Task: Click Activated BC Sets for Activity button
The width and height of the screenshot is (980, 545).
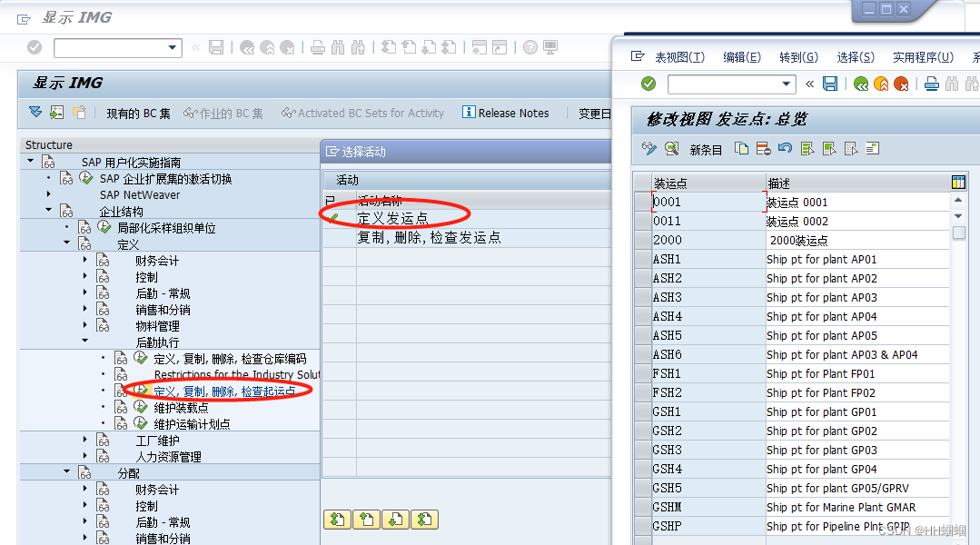Action: pyautogui.click(x=362, y=114)
